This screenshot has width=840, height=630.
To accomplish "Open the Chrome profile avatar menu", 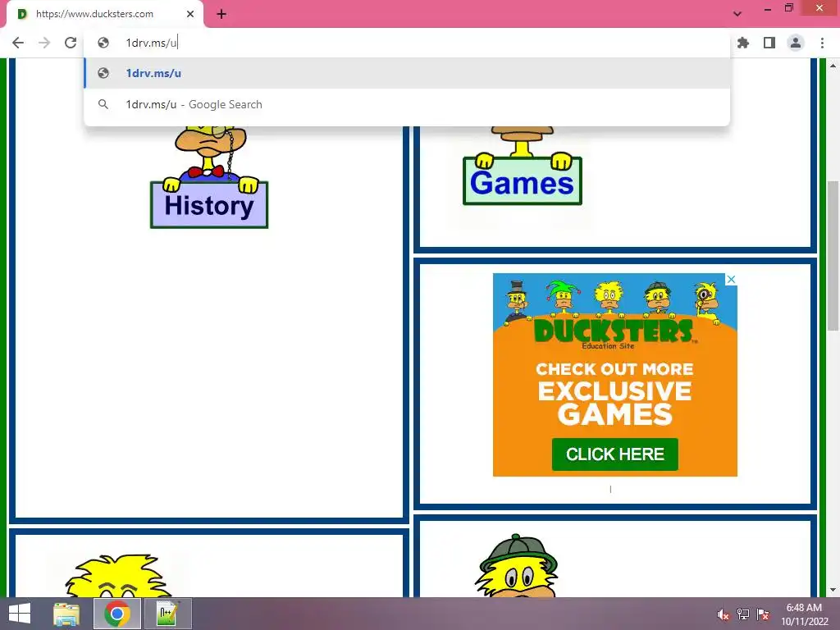I will tap(796, 43).
